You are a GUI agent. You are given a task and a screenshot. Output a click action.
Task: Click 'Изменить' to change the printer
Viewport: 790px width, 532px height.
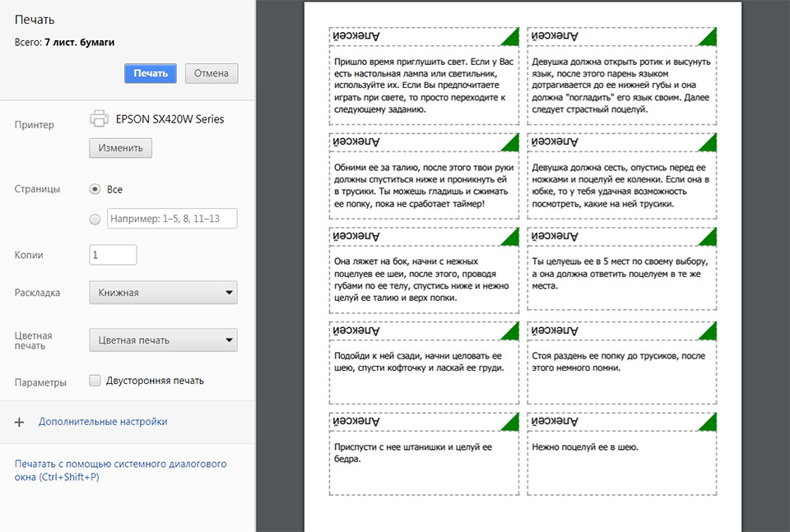tap(120, 148)
